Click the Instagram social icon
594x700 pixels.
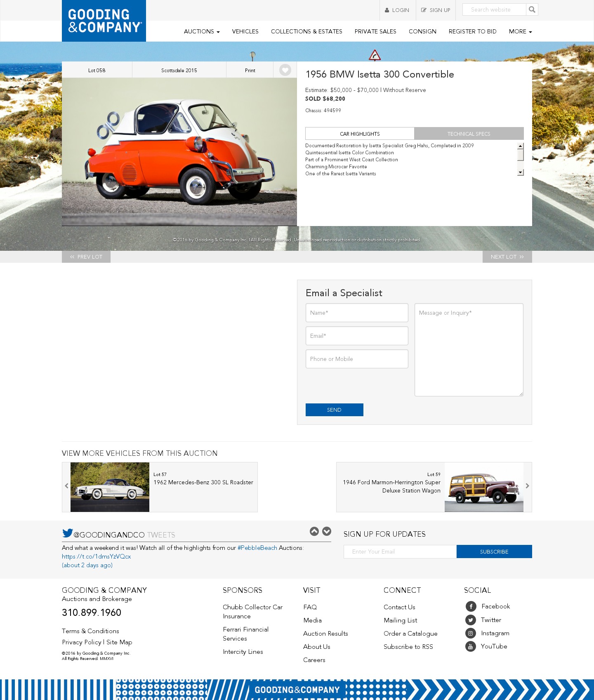tap(471, 633)
